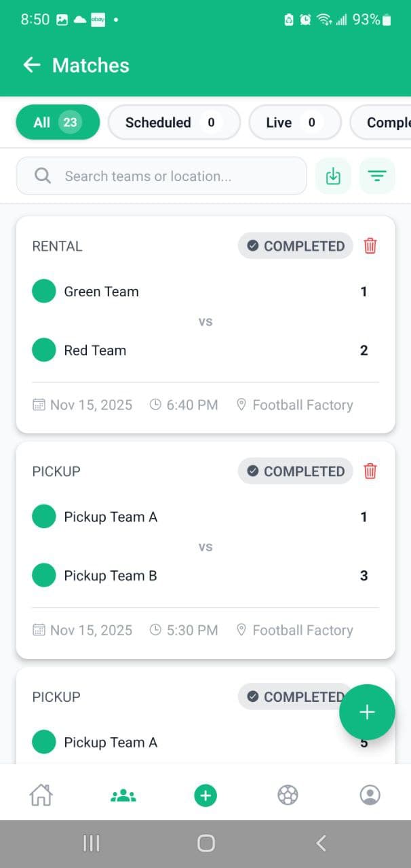Screen dimensions: 411x868
Task: Tap the green plus floating action button
Action: (x=367, y=712)
